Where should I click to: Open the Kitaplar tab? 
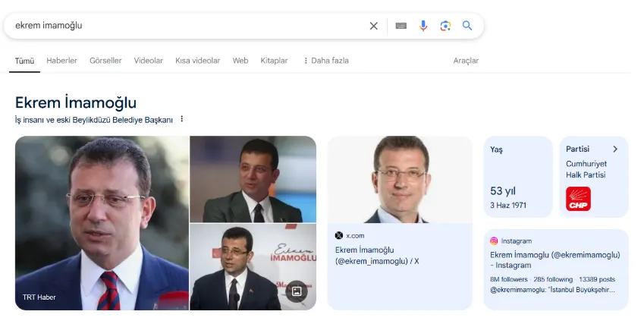pos(274,61)
